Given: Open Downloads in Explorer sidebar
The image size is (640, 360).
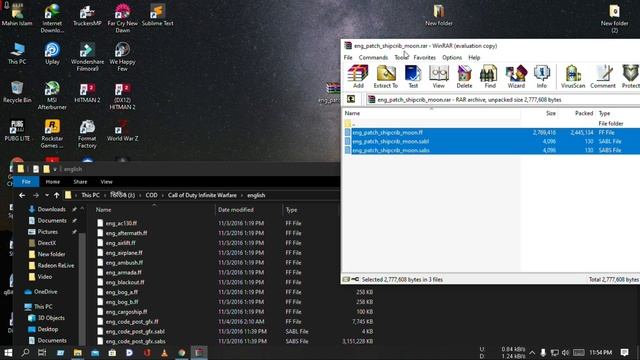Looking at the screenshot, I should [51, 209].
